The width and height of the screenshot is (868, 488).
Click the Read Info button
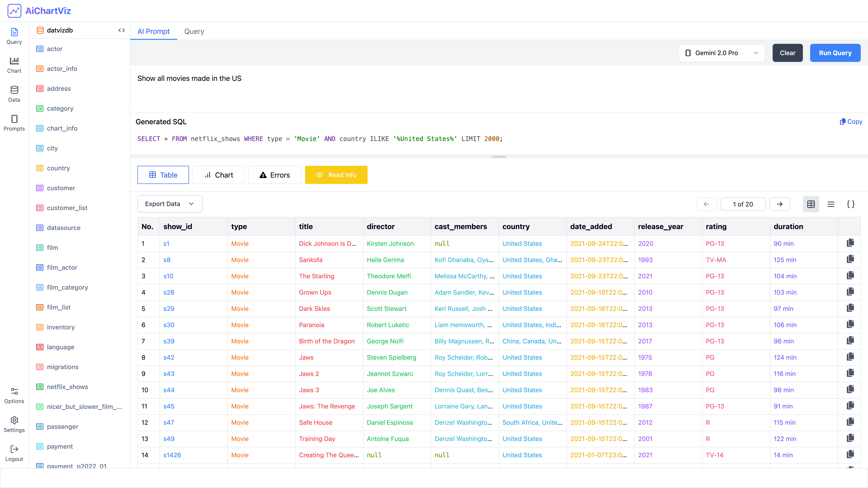(336, 175)
